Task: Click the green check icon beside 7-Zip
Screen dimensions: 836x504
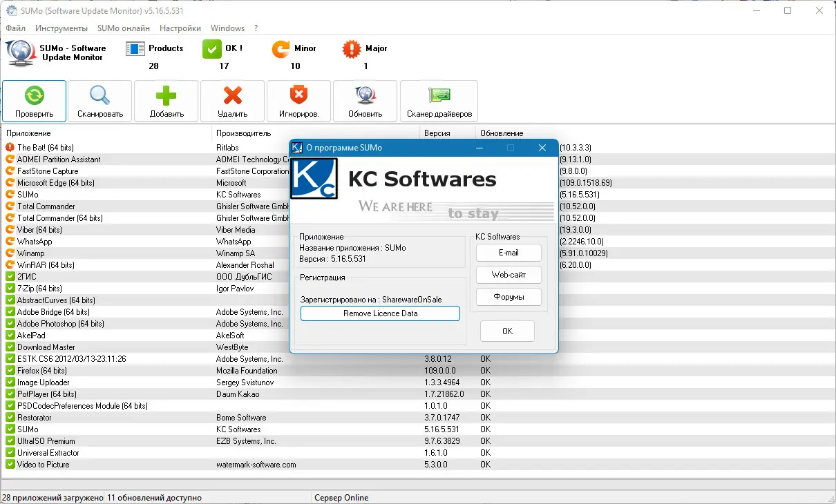Action: 10,289
